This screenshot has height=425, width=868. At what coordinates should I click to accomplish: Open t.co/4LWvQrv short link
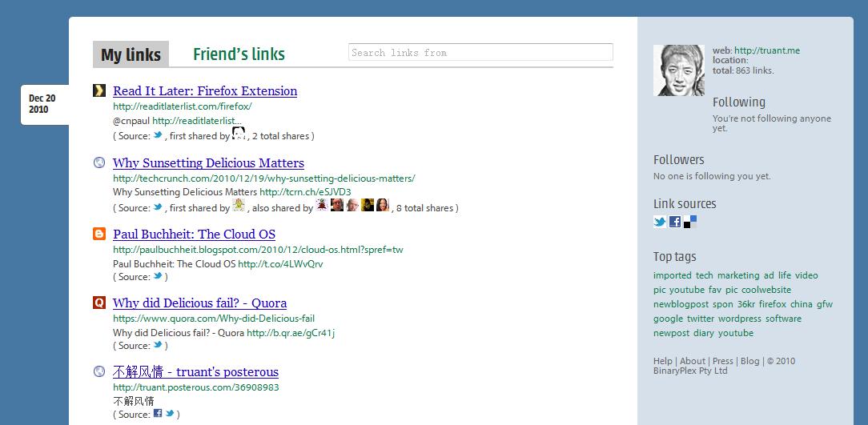point(280,264)
